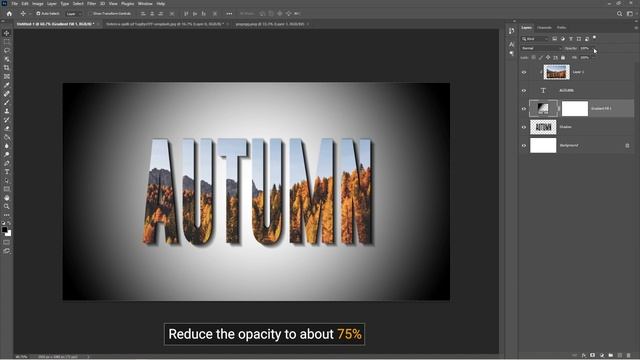Filter layers by adjustment layers icon
The width and height of the screenshot is (640, 360).
pyautogui.click(x=562, y=39)
